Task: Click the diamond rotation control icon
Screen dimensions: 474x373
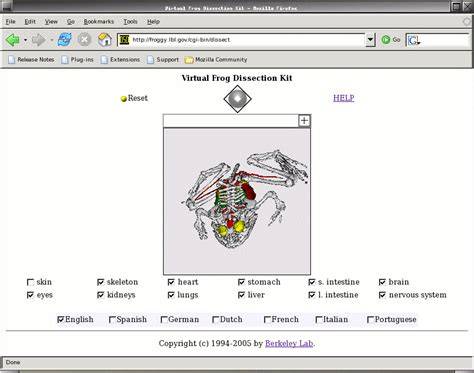Action: tap(237, 99)
